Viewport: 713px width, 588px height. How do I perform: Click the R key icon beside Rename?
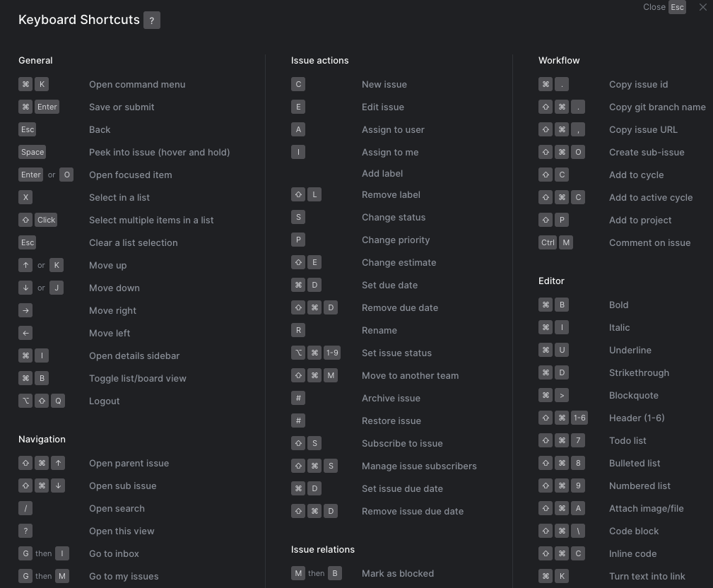coord(298,330)
